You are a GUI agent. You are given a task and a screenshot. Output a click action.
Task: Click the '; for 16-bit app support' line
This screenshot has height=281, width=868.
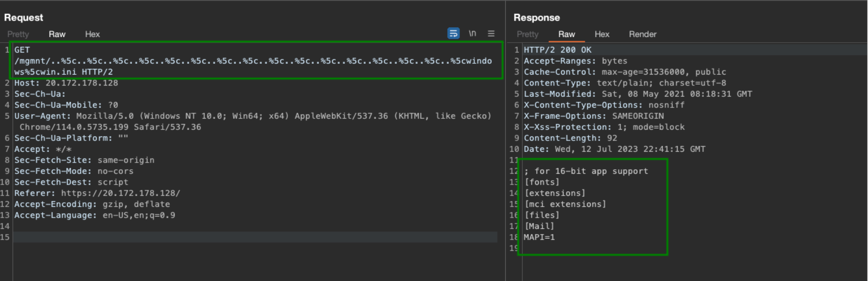click(x=586, y=171)
